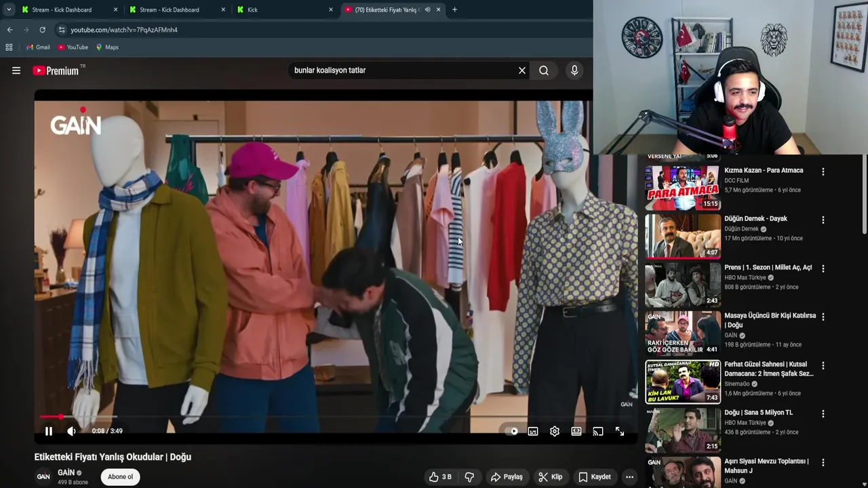
Task: Switch to first Stream - Kick Dashboard tab
Action: click(x=70, y=9)
